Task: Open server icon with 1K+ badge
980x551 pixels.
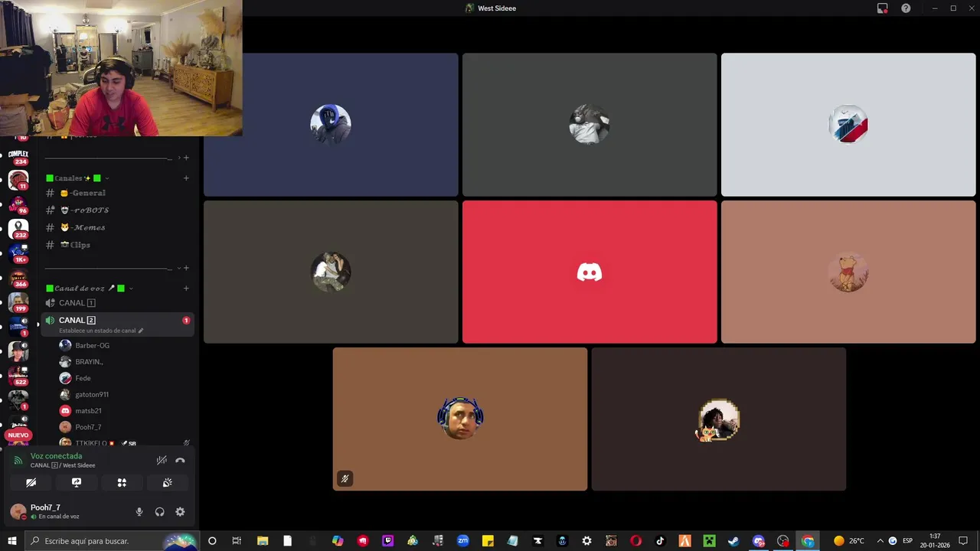Action: (x=18, y=253)
